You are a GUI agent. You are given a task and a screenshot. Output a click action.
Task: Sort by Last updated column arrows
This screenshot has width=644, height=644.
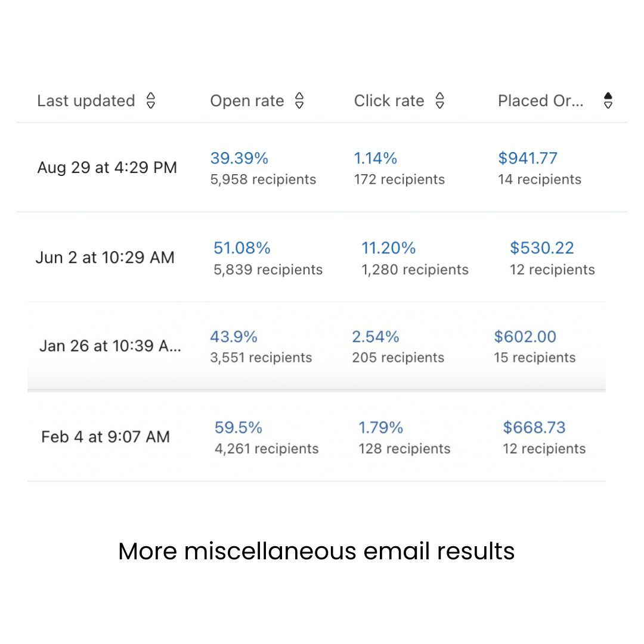pos(151,101)
